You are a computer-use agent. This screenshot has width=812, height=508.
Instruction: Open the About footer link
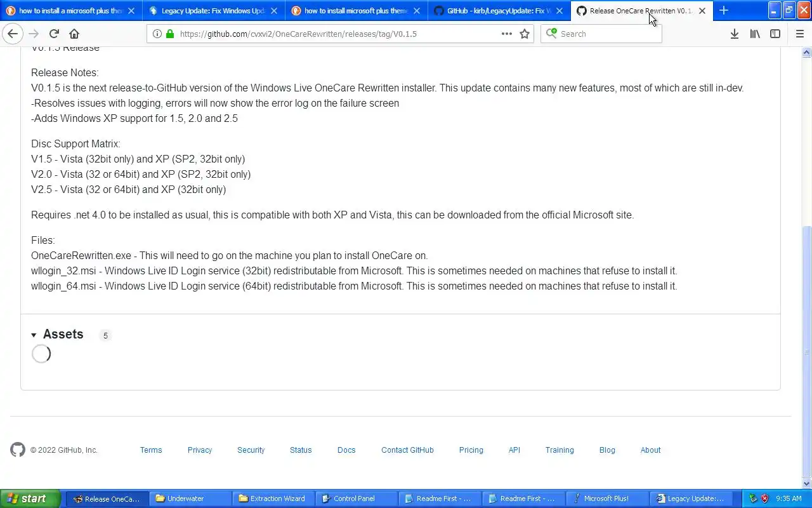(x=650, y=450)
